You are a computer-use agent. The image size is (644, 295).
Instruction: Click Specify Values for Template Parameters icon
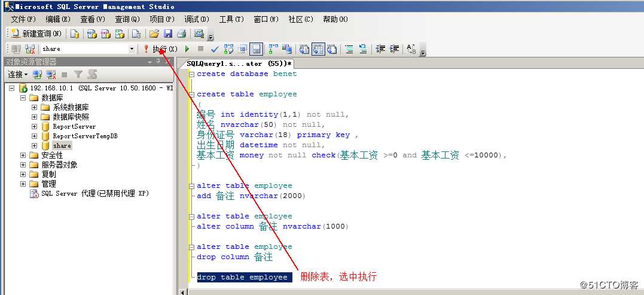click(411, 49)
